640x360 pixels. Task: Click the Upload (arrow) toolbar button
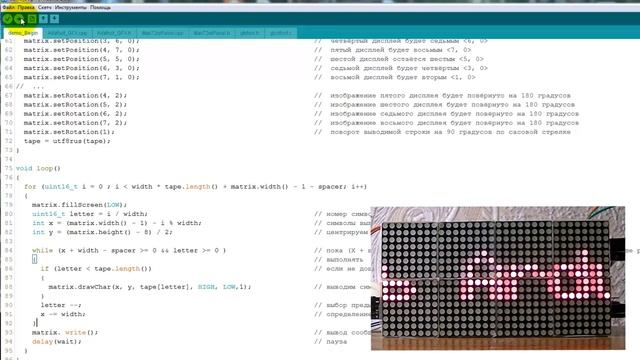(x=19, y=19)
